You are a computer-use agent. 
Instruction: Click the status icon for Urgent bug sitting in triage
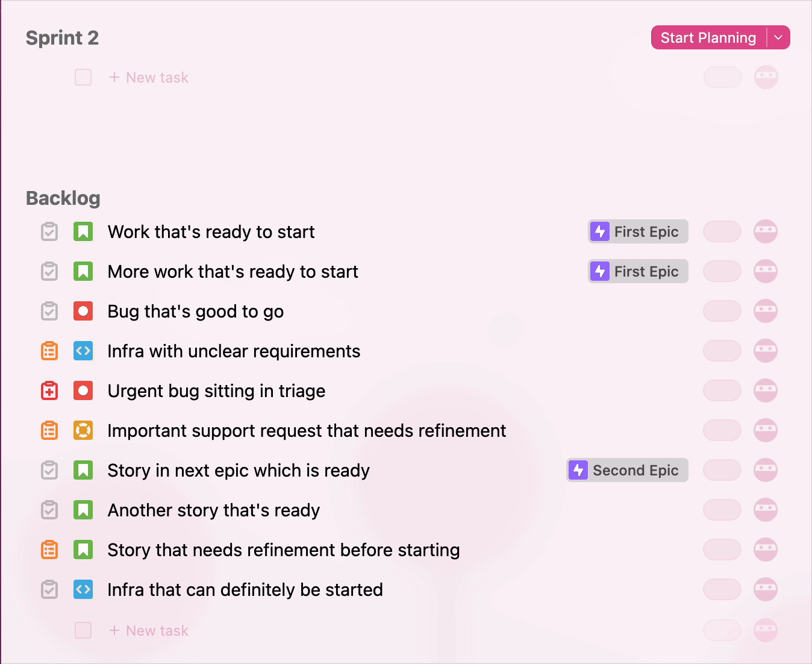point(49,391)
